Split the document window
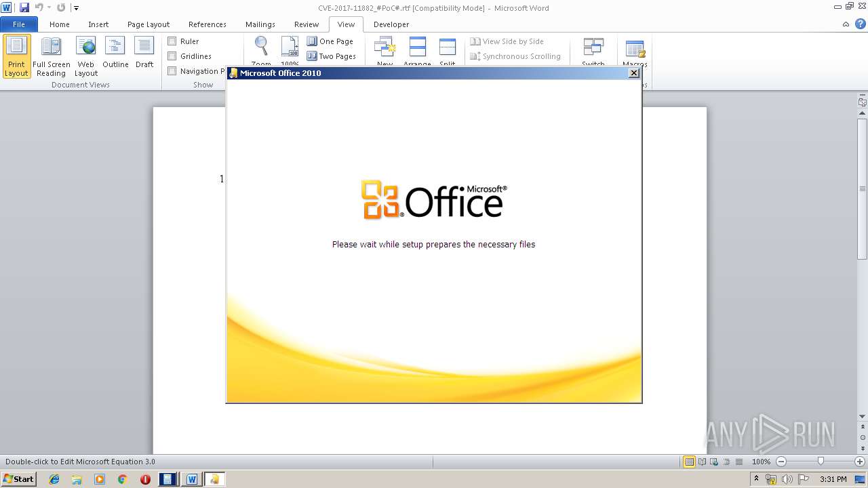The height and width of the screenshot is (488, 868). coord(448,51)
